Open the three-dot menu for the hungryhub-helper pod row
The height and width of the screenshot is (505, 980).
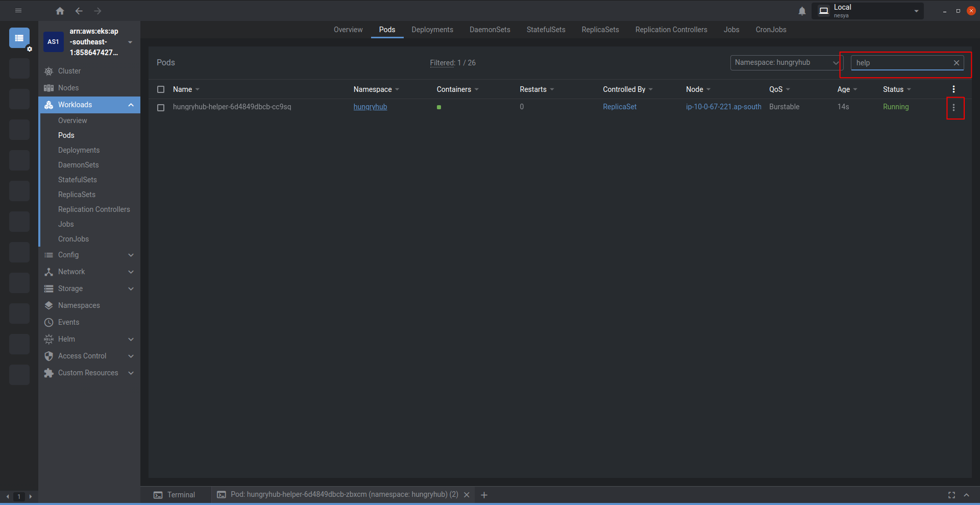pos(953,108)
